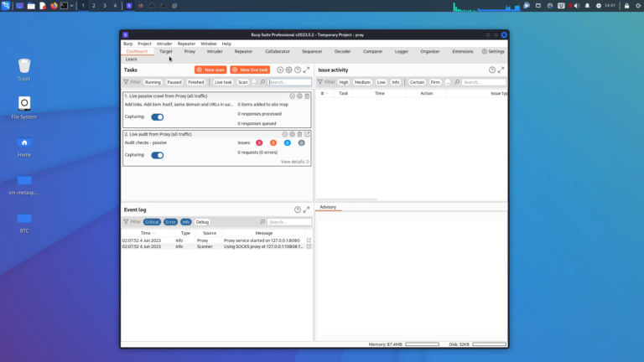Switch to the Learn tab

(132, 59)
